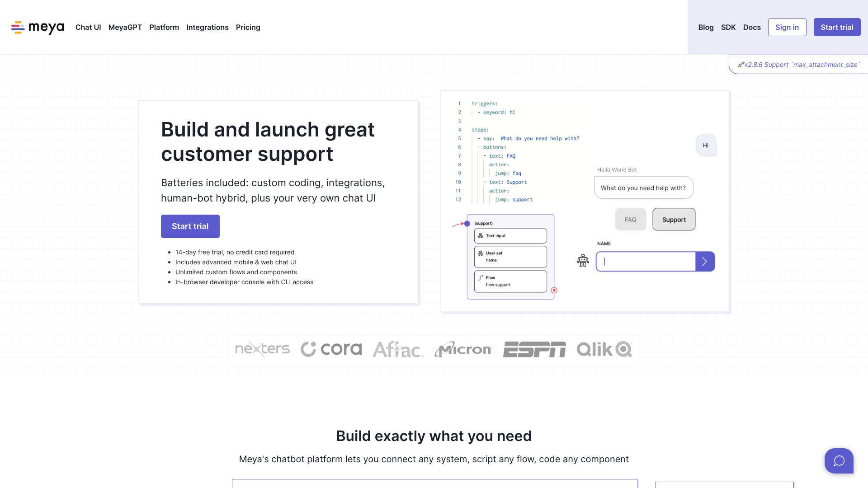Click the robot/bot avatar icon
The image size is (868, 488).
coord(582,260)
